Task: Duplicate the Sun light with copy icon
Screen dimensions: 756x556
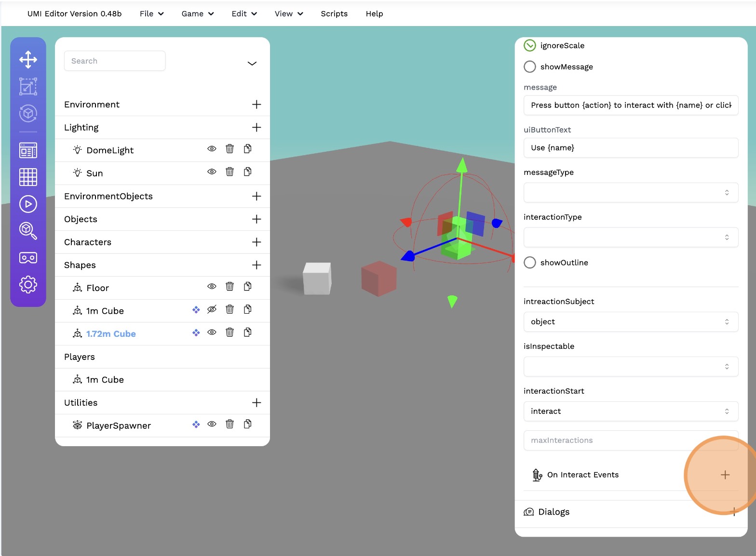Action: pyautogui.click(x=247, y=172)
